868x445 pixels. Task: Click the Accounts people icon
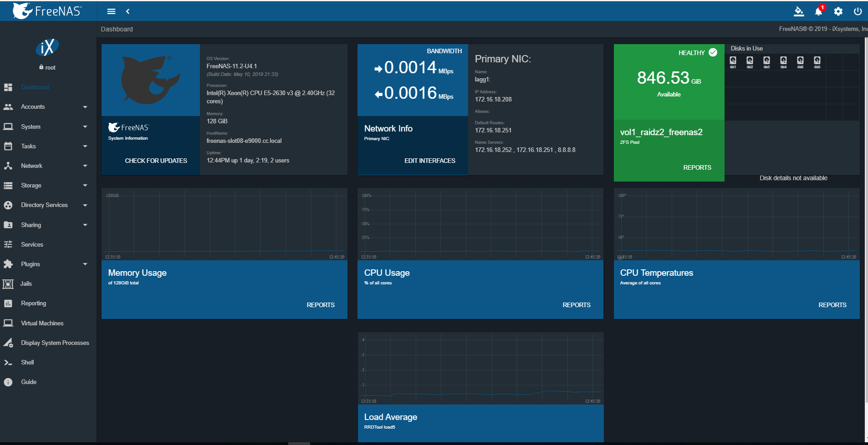click(x=8, y=107)
